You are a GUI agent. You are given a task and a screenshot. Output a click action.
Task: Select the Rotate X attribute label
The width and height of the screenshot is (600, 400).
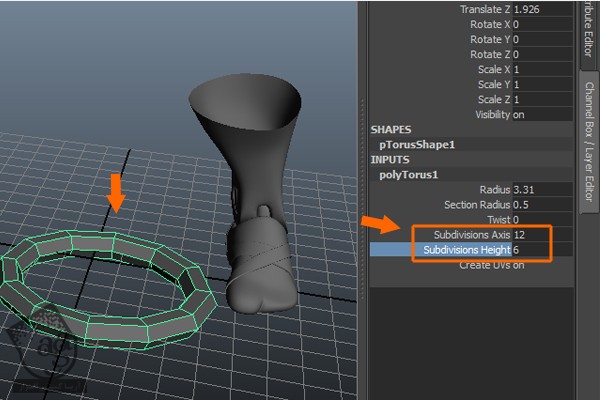pos(490,24)
